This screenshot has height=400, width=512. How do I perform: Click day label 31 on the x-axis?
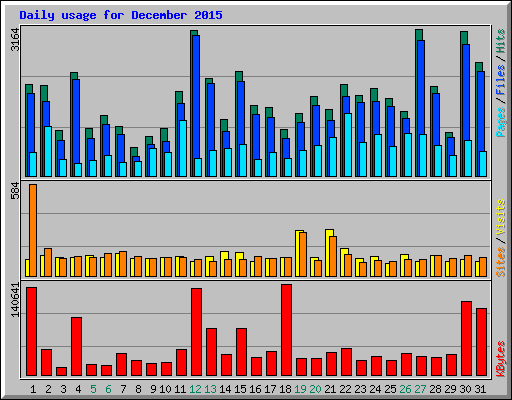point(480,389)
